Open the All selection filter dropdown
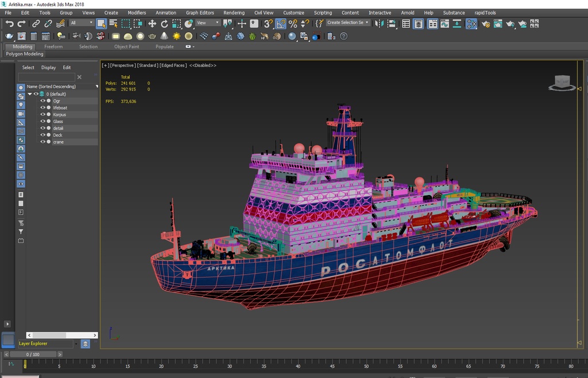 (x=82, y=23)
